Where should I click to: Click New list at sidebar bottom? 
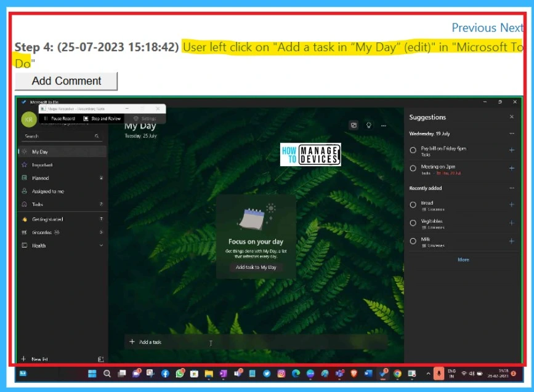(x=34, y=359)
